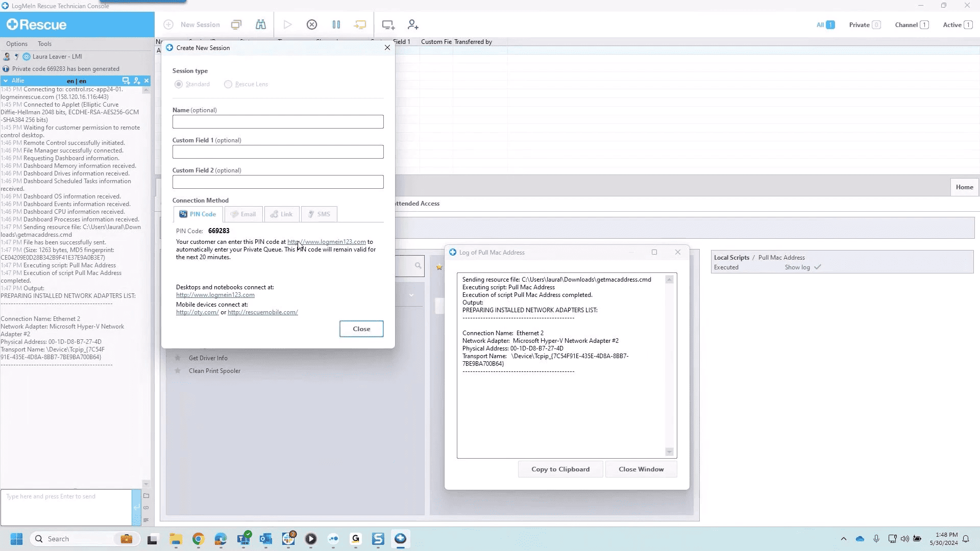Open the oty.com mobile link
The width and height of the screenshot is (980, 551).
click(x=198, y=312)
